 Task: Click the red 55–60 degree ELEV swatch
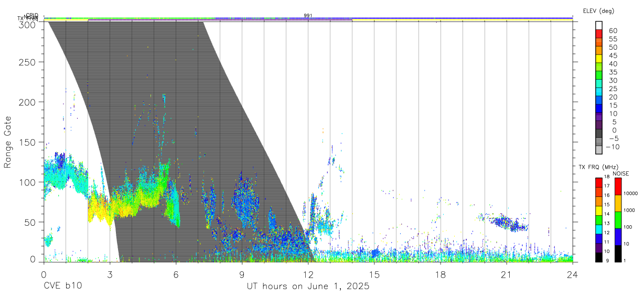tap(599, 34)
